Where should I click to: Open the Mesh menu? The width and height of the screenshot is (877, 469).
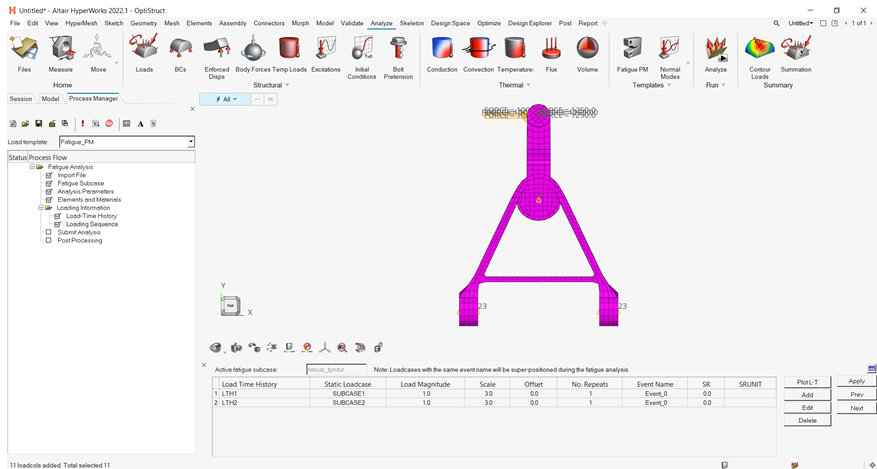pos(171,22)
